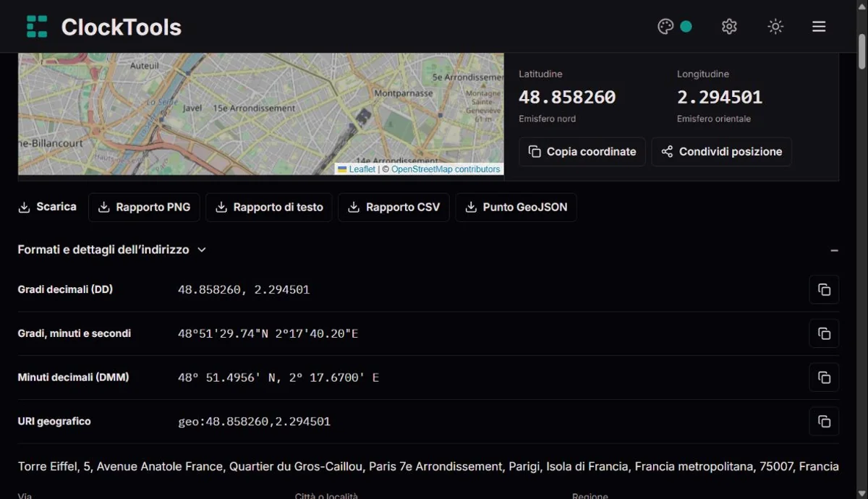Select longitude value 2.294501
The height and width of the screenshot is (499, 868).
(x=720, y=97)
